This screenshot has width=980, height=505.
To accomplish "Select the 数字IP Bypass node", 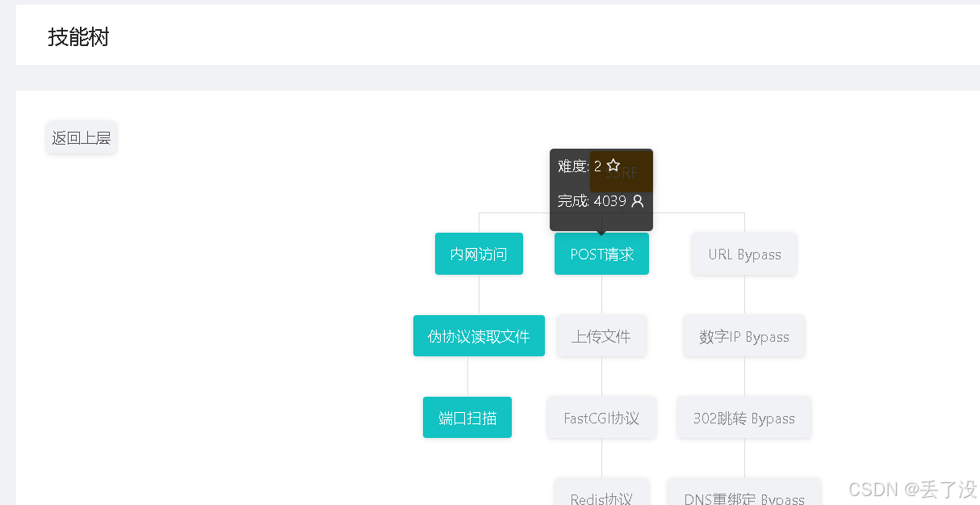I will click(744, 336).
